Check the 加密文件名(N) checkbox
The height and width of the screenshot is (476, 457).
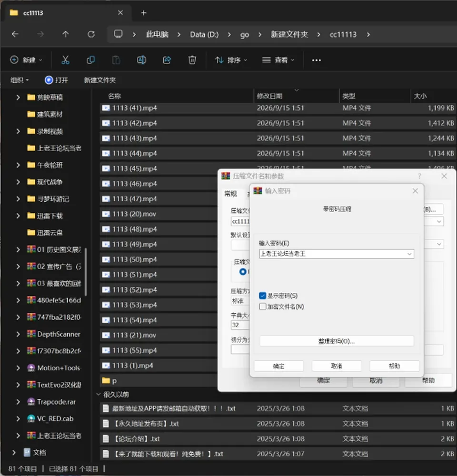[x=263, y=307]
